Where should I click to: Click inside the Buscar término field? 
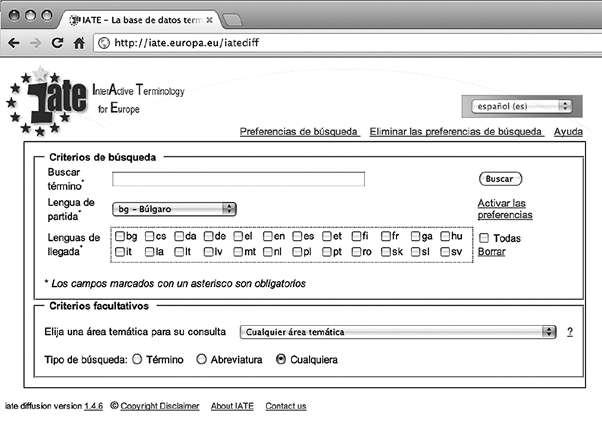tap(238, 179)
